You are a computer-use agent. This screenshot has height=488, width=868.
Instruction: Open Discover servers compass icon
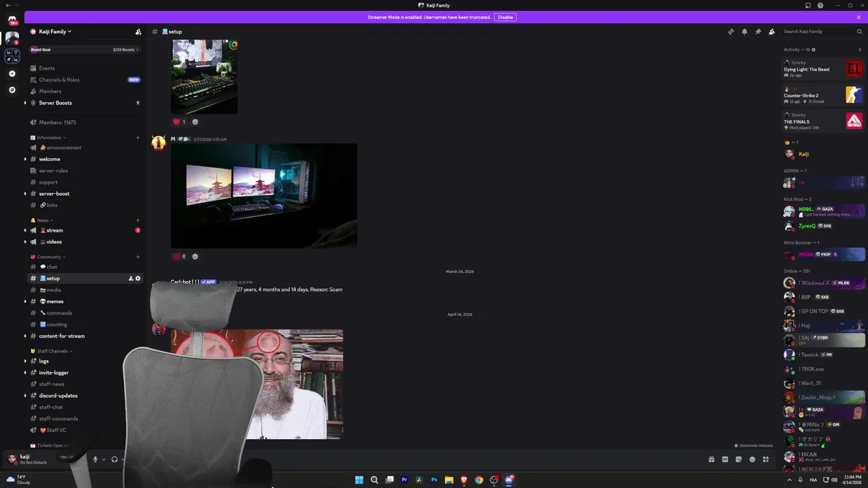[x=12, y=89]
